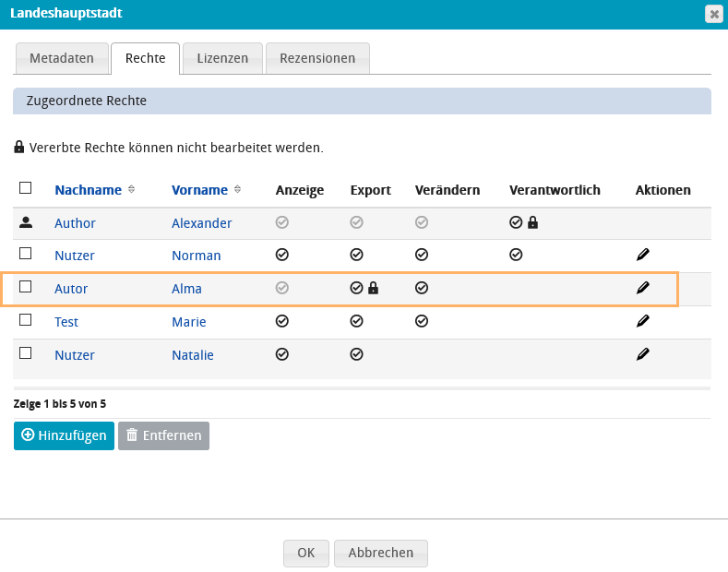Click the edit pencil for Norman Nutzer
Image resolution: width=728 pixels, height=572 pixels.
pos(643,255)
